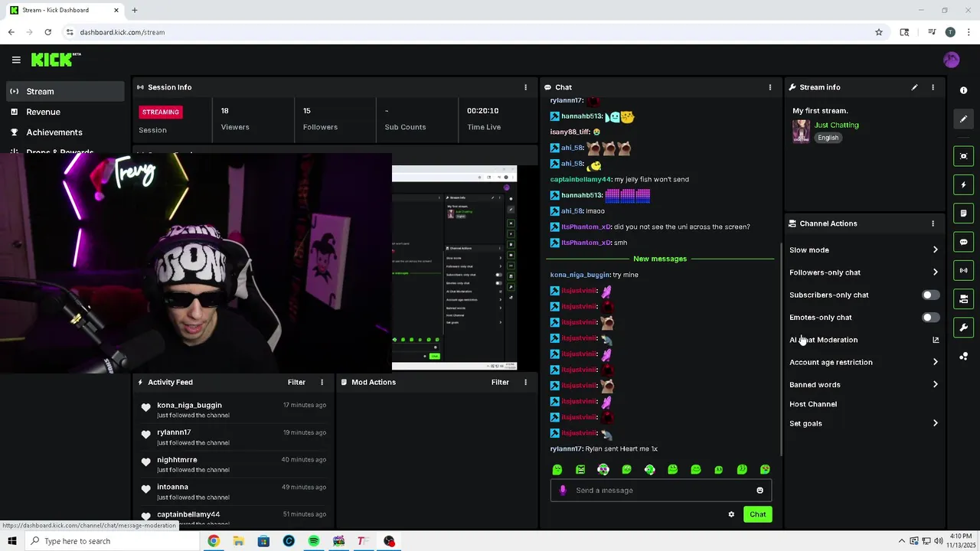The image size is (980, 551).
Task: Open the emoji picker in message box
Action: point(759,491)
